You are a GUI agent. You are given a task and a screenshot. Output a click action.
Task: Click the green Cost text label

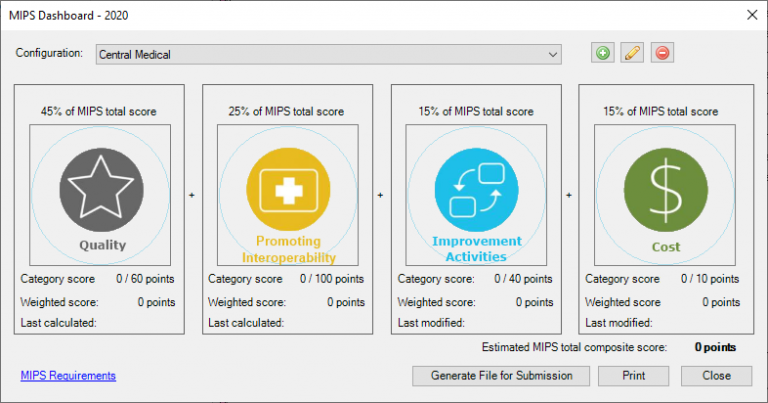[665, 246]
